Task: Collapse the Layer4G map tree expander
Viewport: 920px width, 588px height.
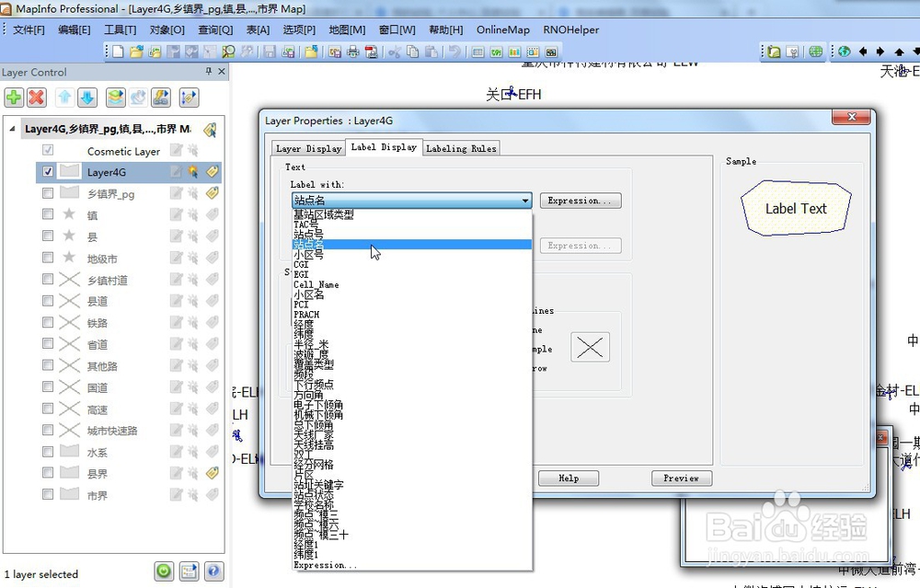Action: click(12, 129)
